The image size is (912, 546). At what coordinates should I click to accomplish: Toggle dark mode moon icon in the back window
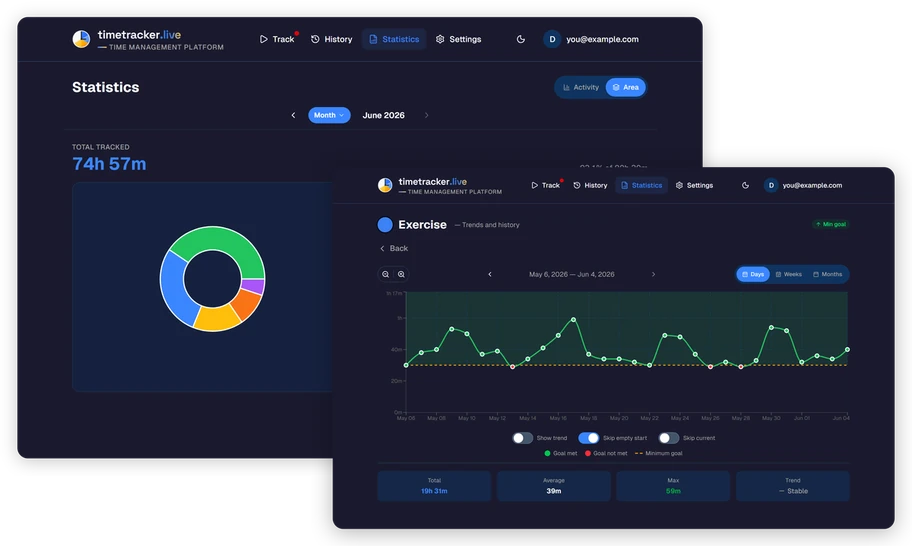(x=521, y=39)
